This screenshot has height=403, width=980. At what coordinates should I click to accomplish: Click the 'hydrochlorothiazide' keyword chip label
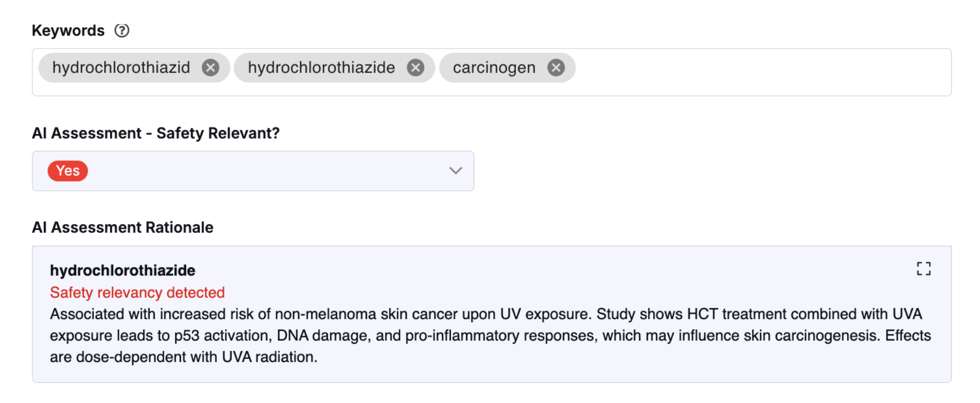(x=321, y=68)
